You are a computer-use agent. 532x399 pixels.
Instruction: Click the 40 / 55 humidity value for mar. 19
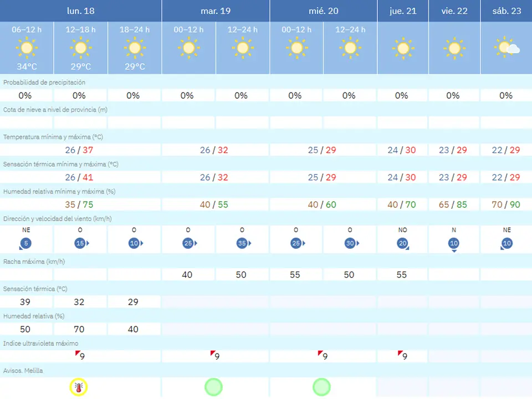click(214, 204)
